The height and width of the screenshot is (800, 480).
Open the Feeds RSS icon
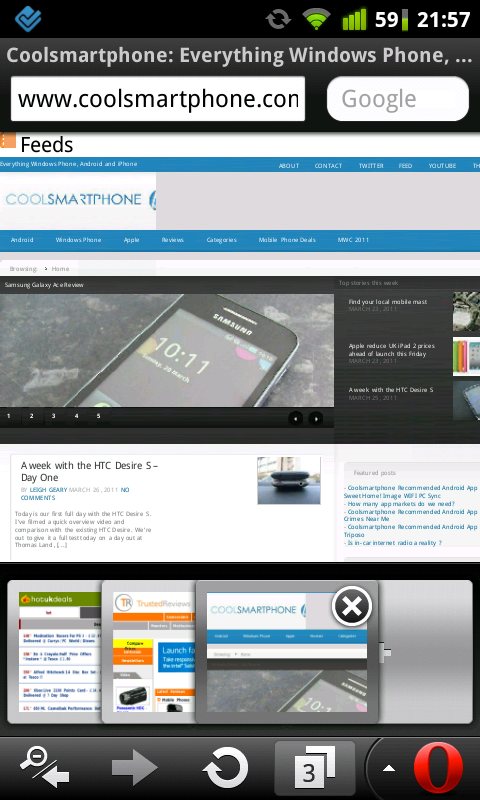tap(8, 140)
